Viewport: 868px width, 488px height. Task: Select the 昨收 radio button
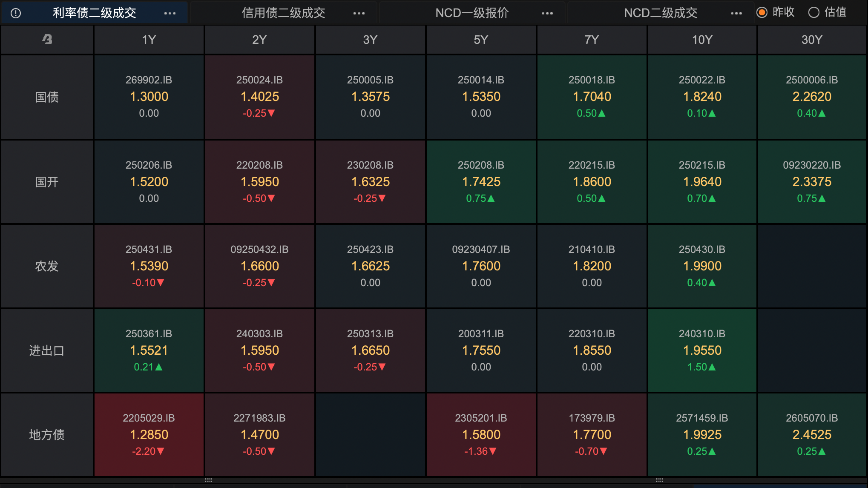click(x=762, y=12)
